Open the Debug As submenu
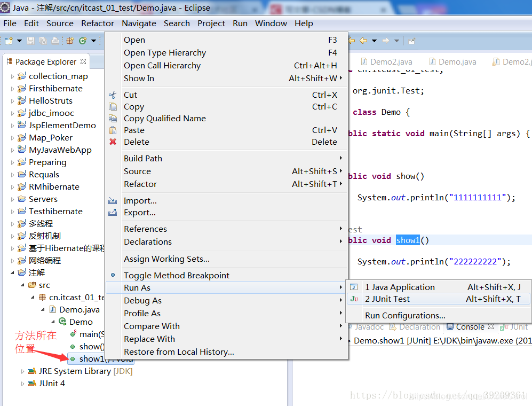This screenshot has width=532, height=406. 226,301
